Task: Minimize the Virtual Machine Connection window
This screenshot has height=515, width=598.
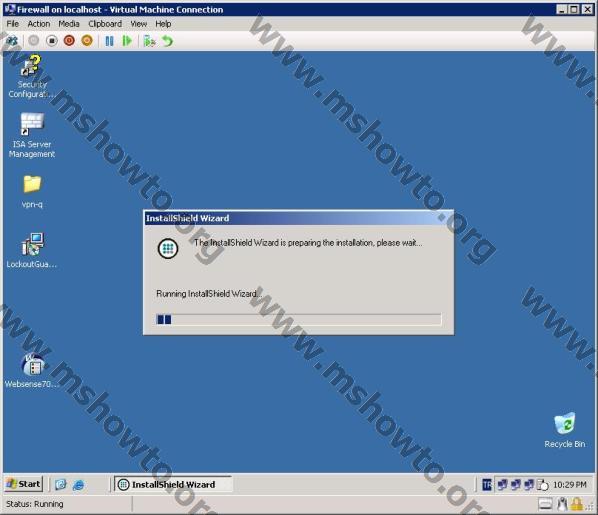Action: (x=561, y=10)
